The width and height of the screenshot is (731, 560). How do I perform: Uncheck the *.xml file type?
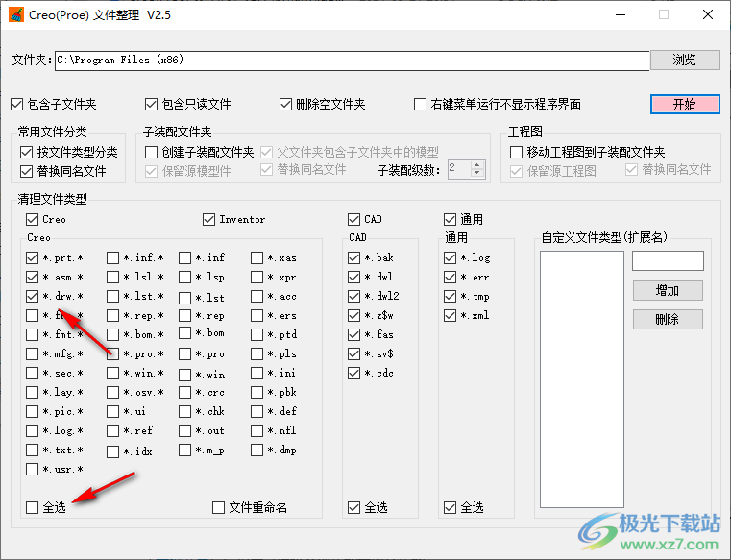(450, 316)
